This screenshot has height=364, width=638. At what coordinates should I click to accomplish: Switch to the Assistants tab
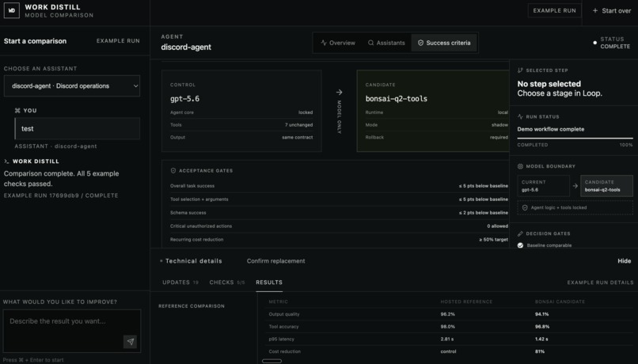click(386, 43)
